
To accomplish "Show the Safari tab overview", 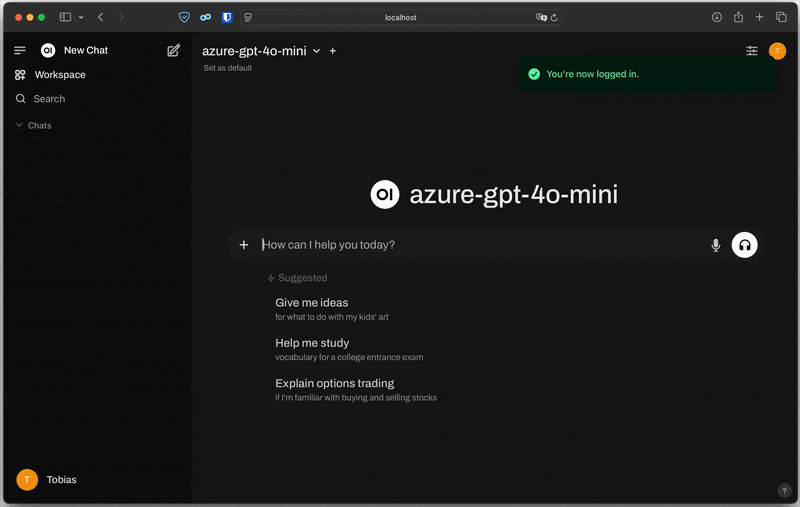I will pos(781,17).
